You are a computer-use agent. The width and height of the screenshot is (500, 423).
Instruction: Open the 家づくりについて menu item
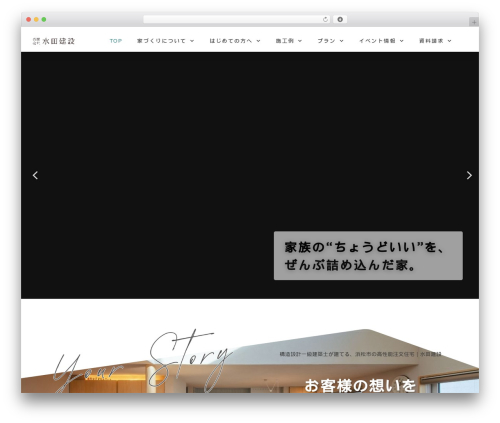pos(161,41)
